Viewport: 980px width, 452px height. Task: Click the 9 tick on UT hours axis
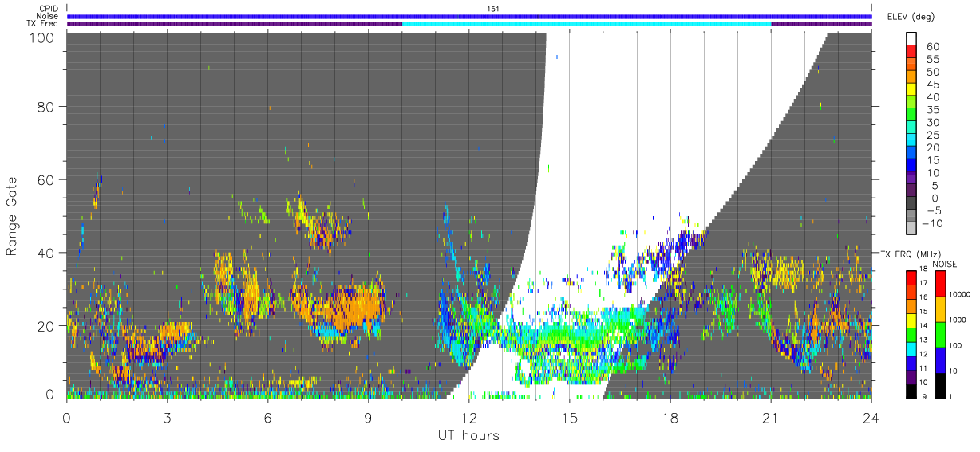coord(368,417)
